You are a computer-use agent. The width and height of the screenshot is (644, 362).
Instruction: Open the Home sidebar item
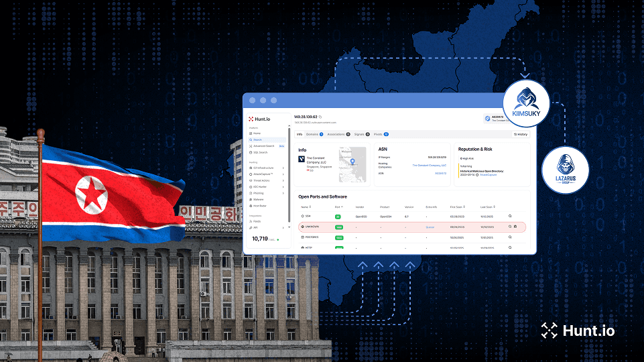click(257, 133)
